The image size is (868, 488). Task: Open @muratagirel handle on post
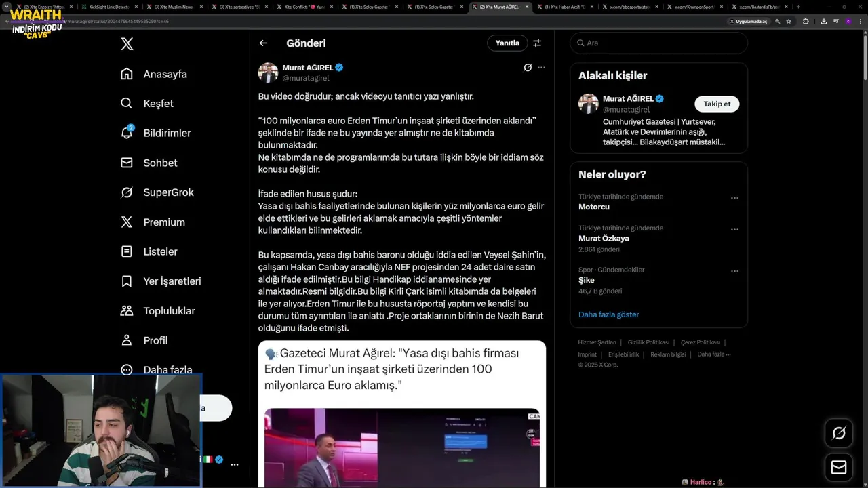point(306,78)
